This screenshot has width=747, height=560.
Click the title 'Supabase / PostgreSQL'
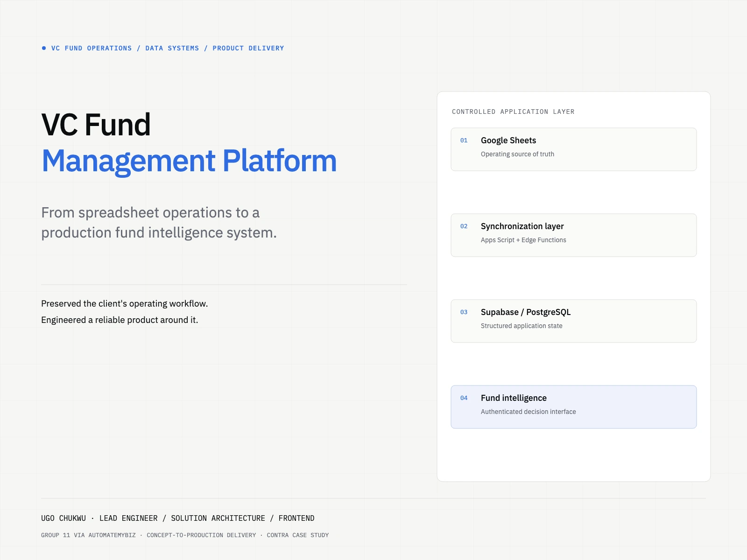[526, 312]
